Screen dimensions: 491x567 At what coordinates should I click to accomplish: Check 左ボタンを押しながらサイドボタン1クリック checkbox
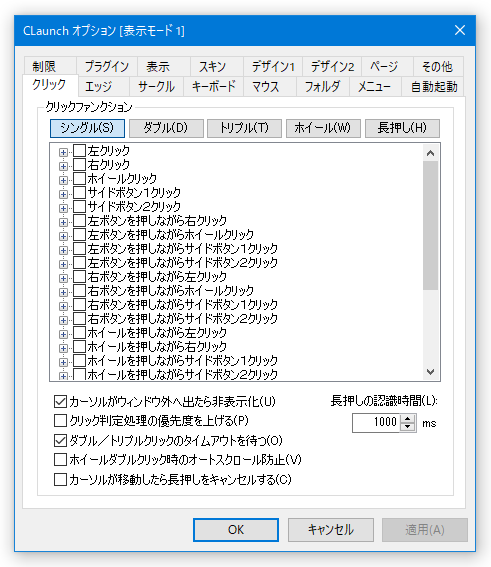80,248
